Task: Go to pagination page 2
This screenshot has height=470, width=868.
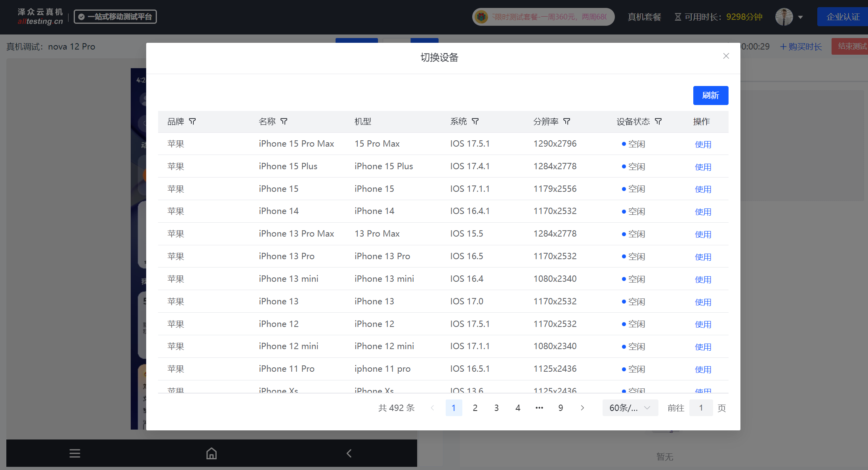Action: 475,408
